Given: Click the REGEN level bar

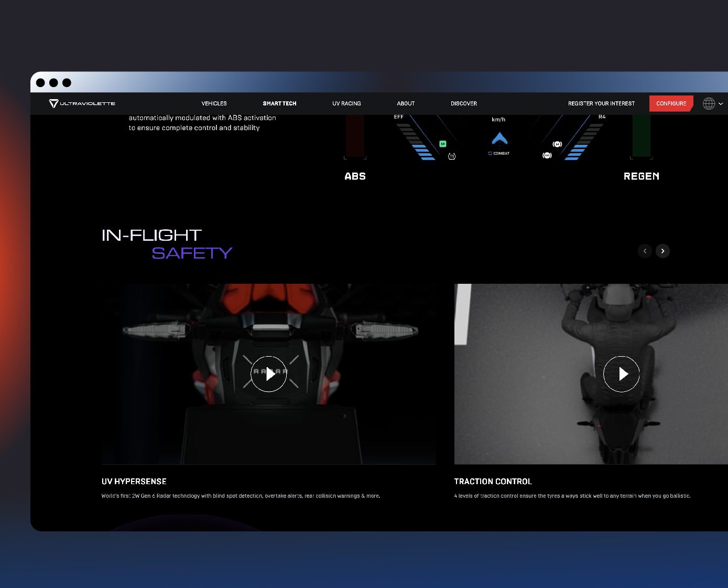Looking at the screenshot, I should pos(642,136).
